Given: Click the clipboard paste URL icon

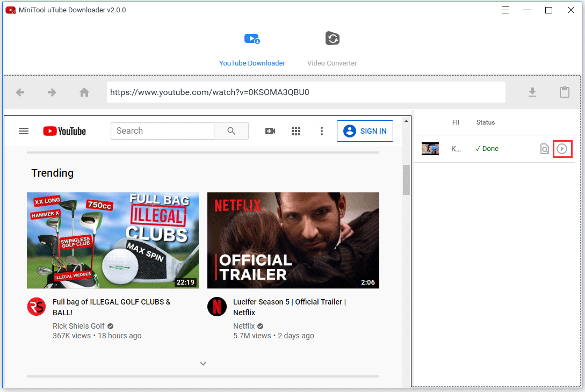Looking at the screenshot, I should 565,92.
